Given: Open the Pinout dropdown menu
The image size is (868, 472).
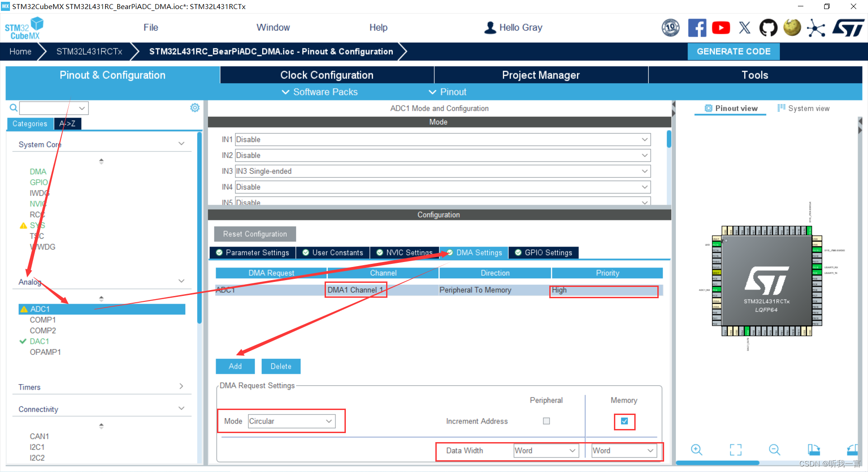Looking at the screenshot, I should (448, 92).
